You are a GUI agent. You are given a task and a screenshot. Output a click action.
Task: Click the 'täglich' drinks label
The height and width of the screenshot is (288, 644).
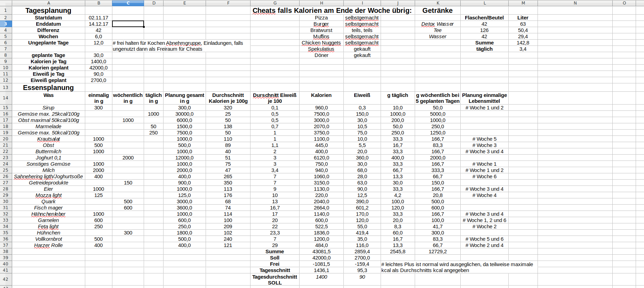tap(484, 49)
